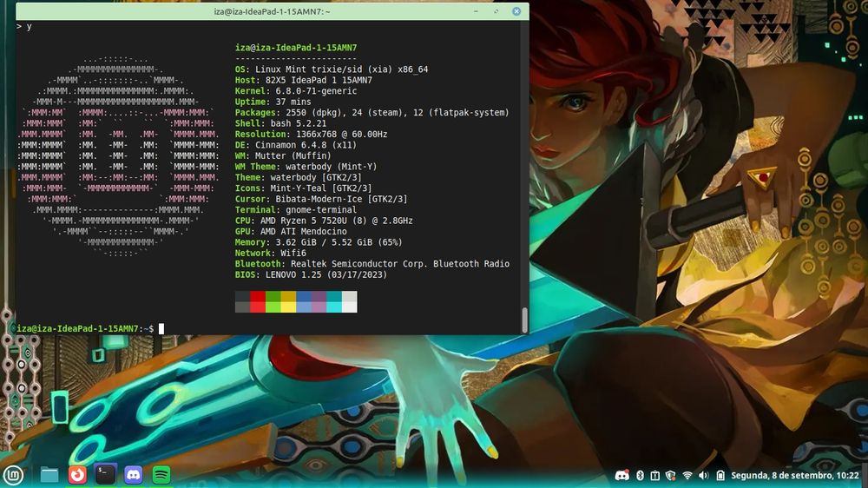Click the terminal title bar text

(x=272, y=11)
